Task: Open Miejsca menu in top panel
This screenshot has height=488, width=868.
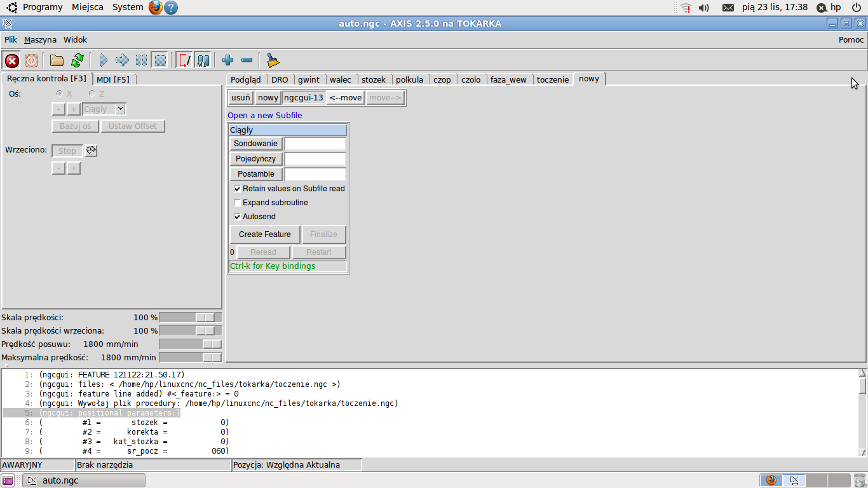Action: (88, 7)
